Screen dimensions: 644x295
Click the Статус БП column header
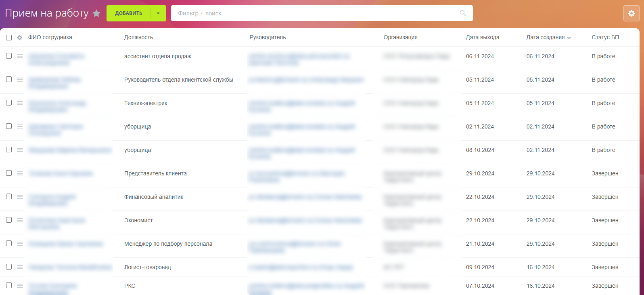click(605, 37)
